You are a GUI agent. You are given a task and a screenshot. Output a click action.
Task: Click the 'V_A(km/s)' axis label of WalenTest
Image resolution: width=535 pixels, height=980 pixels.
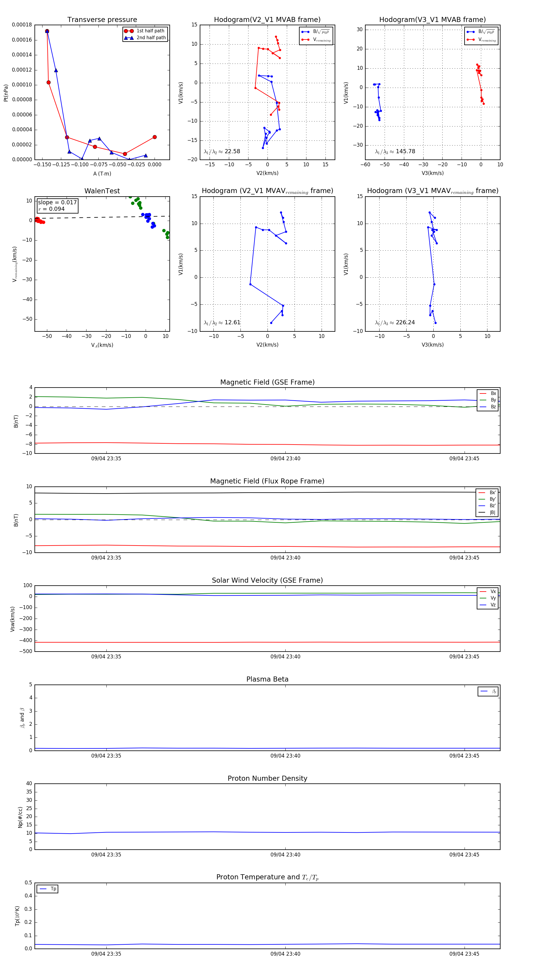point(102,345)
